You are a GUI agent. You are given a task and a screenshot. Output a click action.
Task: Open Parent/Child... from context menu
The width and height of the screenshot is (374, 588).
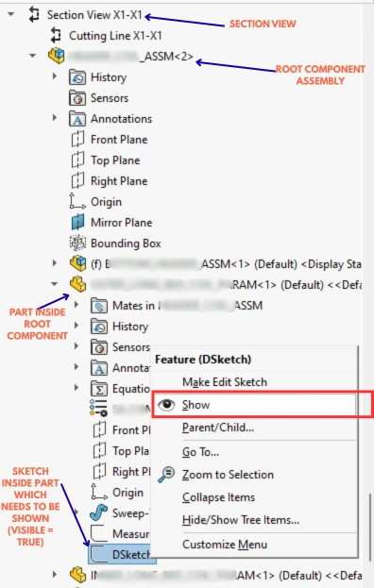pos(218,428)
